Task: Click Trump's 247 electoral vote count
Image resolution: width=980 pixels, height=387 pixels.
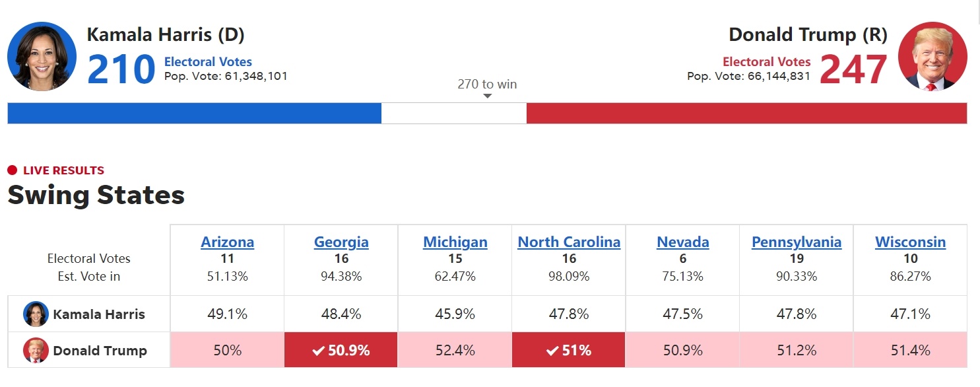Action: pos(853,70)
